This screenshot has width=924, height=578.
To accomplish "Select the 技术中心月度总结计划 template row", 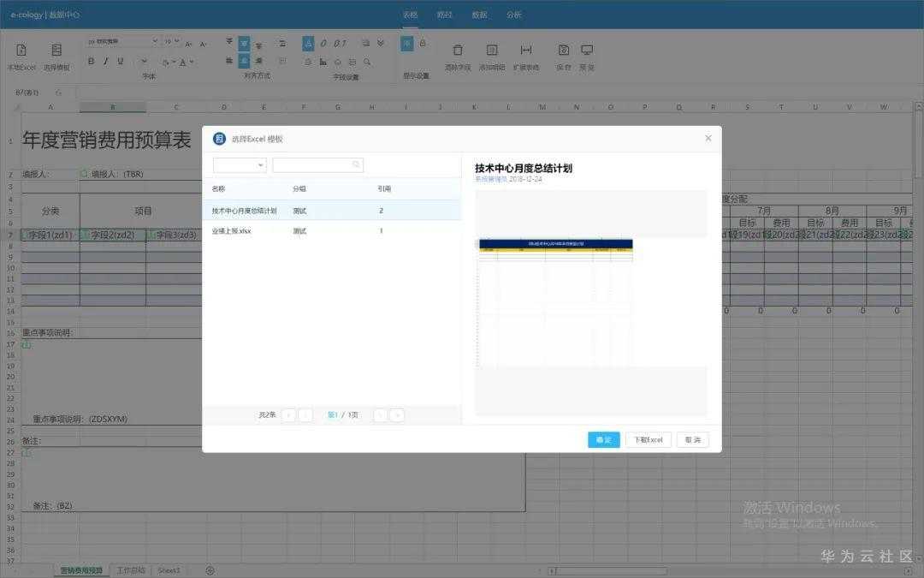I will (x=332, y=211).
